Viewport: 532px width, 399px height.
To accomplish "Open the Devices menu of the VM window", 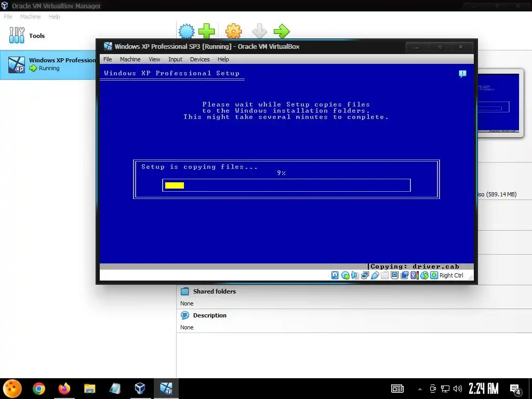I will [200, 59].
